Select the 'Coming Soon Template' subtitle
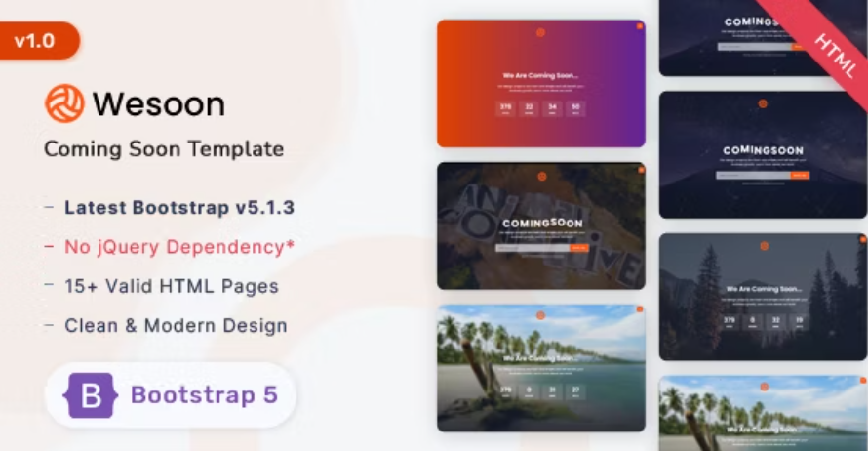 coord(164,149)
